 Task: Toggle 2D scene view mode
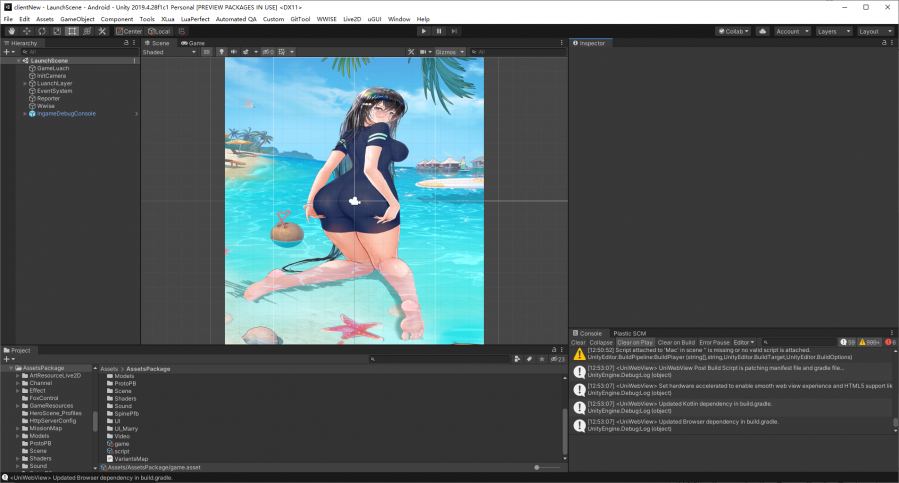(x=206, y=52)
